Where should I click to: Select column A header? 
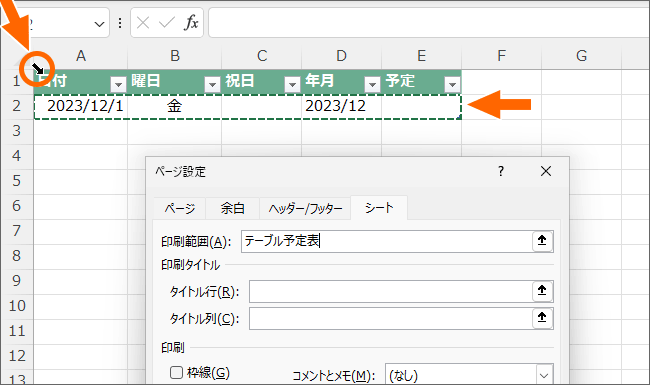pyautogui.click(x=81, y=56)
